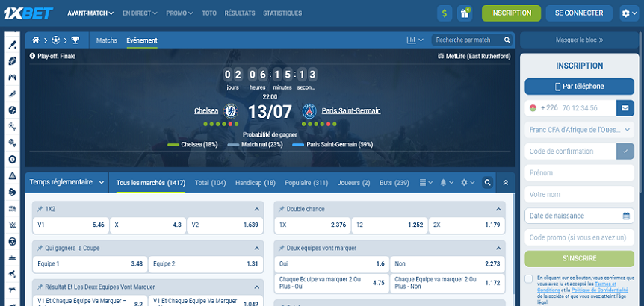
Task: Click the Par téléphone button
Action: coord(580,87)
